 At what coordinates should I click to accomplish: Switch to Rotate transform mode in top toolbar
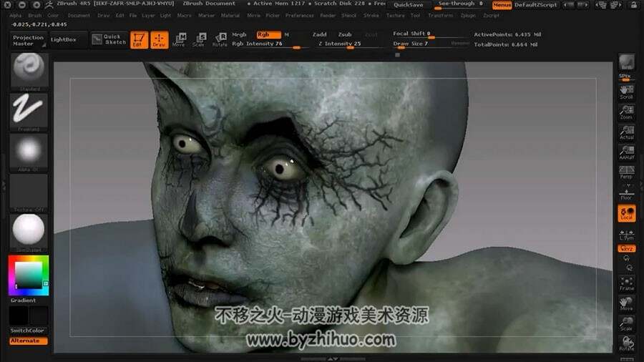point(220,40)
